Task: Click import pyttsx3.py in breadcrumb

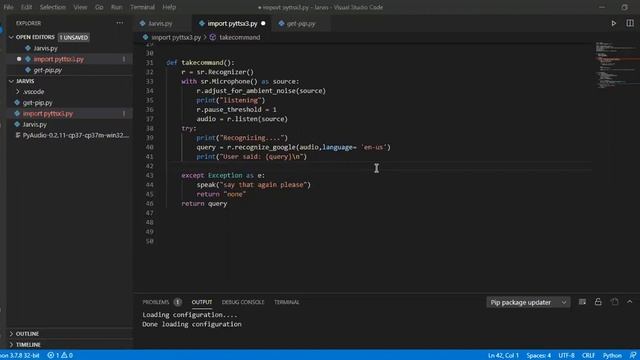Action: pos(176,38)
